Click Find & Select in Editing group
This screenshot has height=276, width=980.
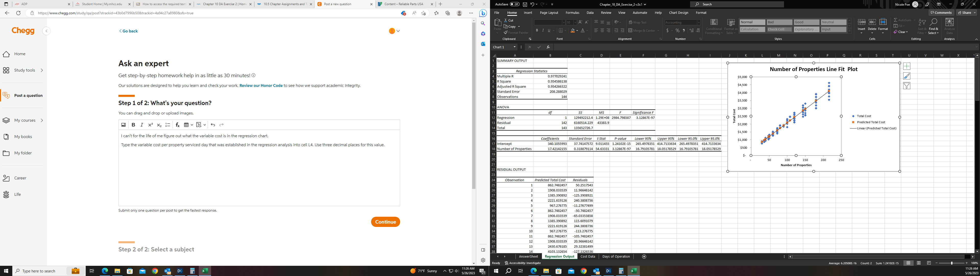[933, 26]
